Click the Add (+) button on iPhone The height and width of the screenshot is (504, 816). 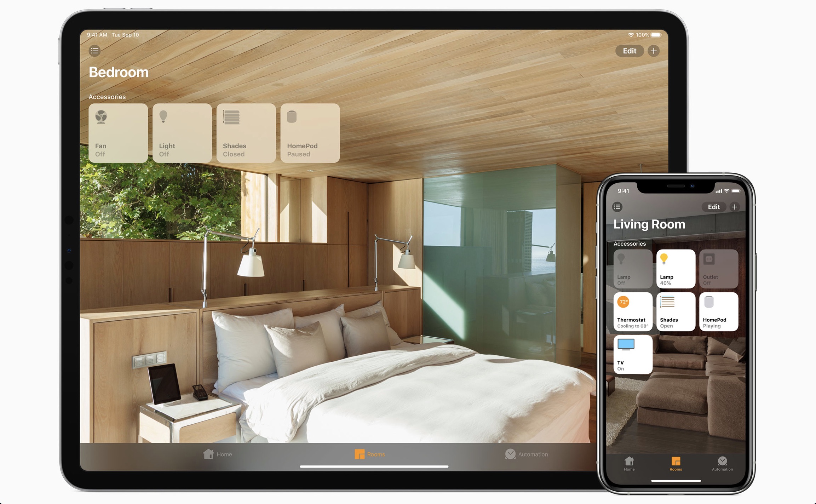click(733, 206)
